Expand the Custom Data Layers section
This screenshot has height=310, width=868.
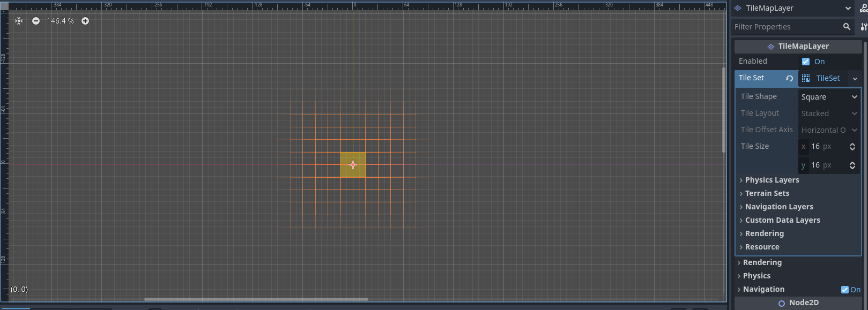click(782, 220)
